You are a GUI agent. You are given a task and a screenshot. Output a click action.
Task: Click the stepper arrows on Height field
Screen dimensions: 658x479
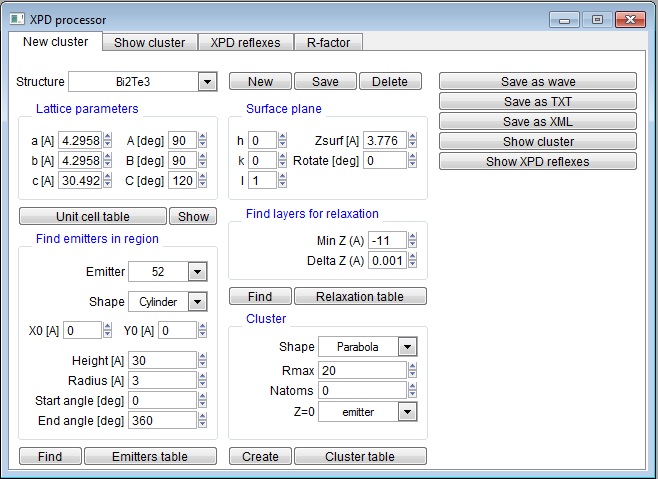[203, 360]
